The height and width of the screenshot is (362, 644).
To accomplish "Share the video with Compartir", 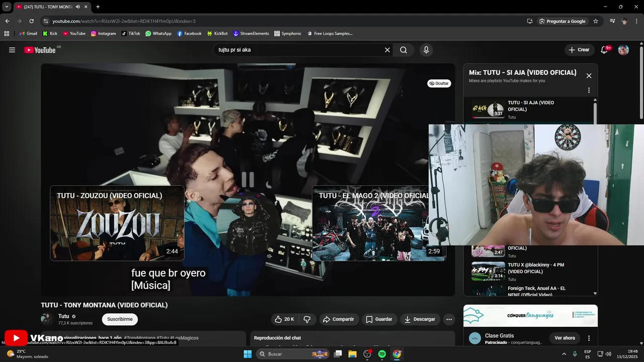I will click(339, 319).
